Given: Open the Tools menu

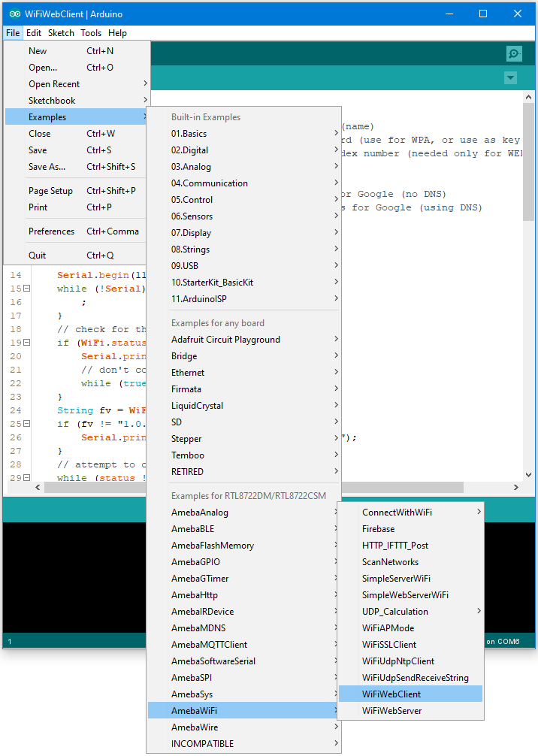Looking at the screenshot, I should pos(91,33).
